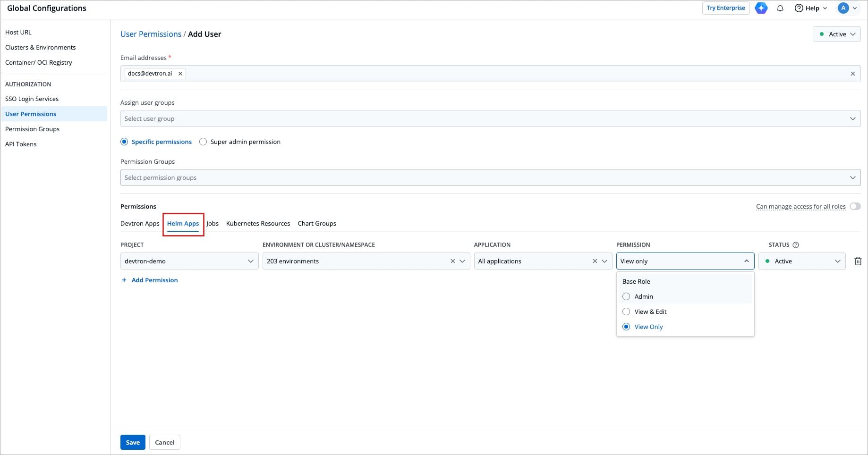Image resolution: width=868 pixels, height=455 pixels.
Task: Select the View & Edit role option
Action: coord(626,312)
